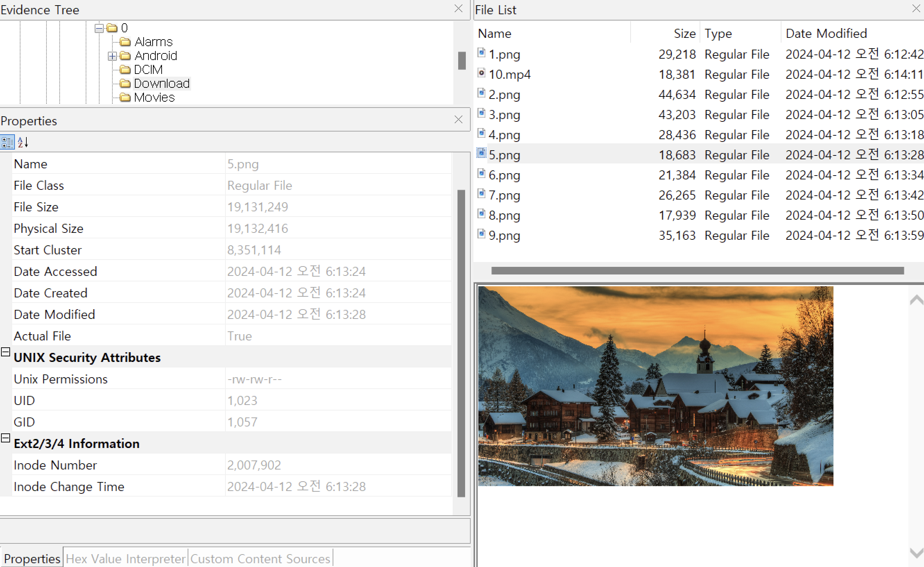Click the folder icon next to Download
The image size is (924, 567).
(x=125, y=83)
